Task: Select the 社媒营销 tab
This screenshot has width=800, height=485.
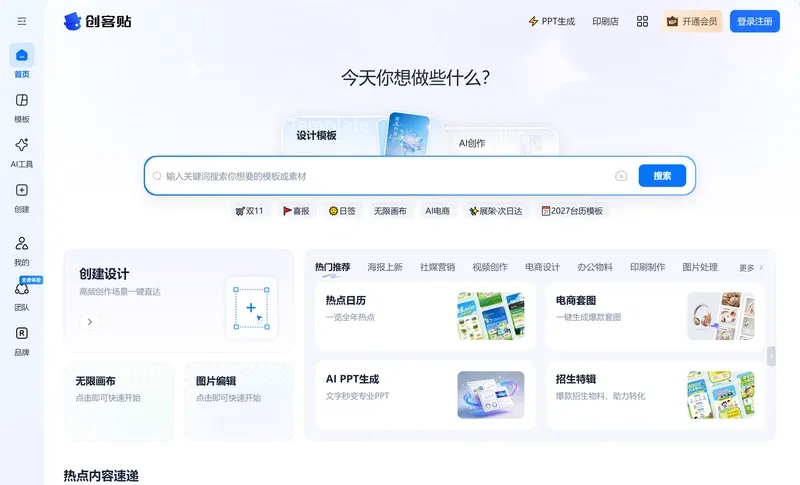Action: point(437,267)
